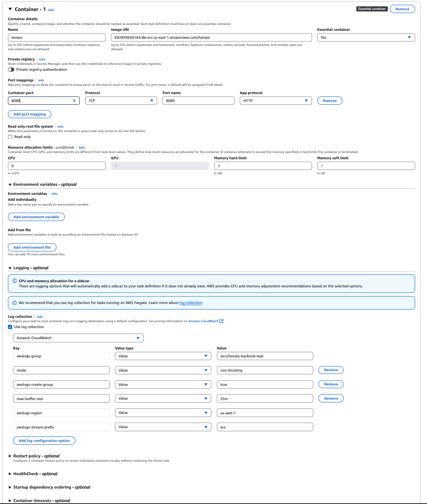Collapse the Container - 1 section triangle
Screen dimensions: 427x504
pyautogui.click(x=10, y=9)
